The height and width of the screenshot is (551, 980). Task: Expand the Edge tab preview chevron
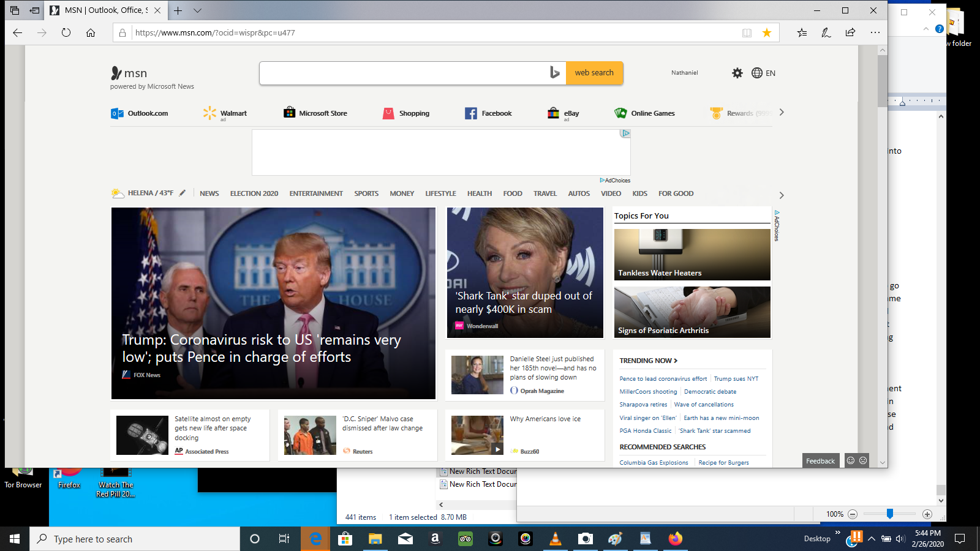[x=197, y=10]
